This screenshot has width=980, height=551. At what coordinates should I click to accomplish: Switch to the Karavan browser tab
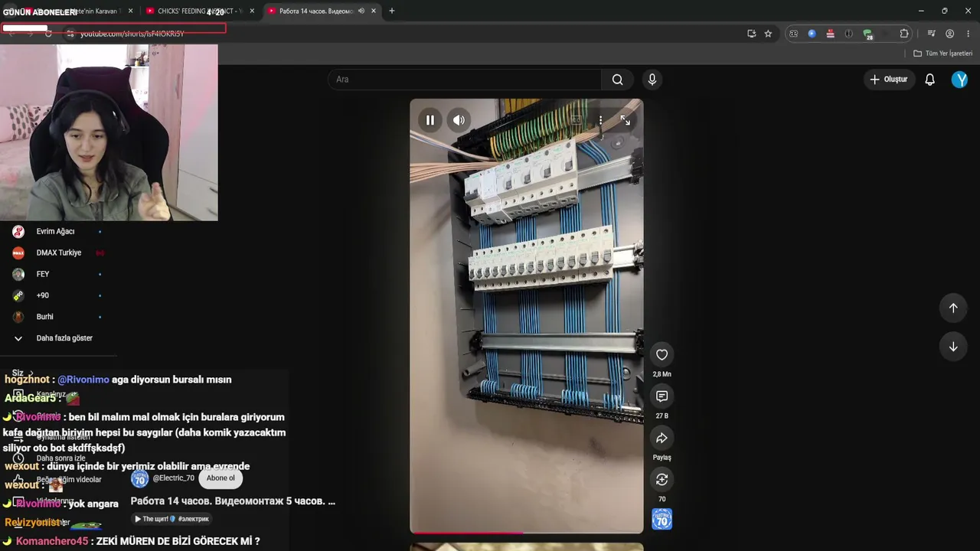pos(80,11)
